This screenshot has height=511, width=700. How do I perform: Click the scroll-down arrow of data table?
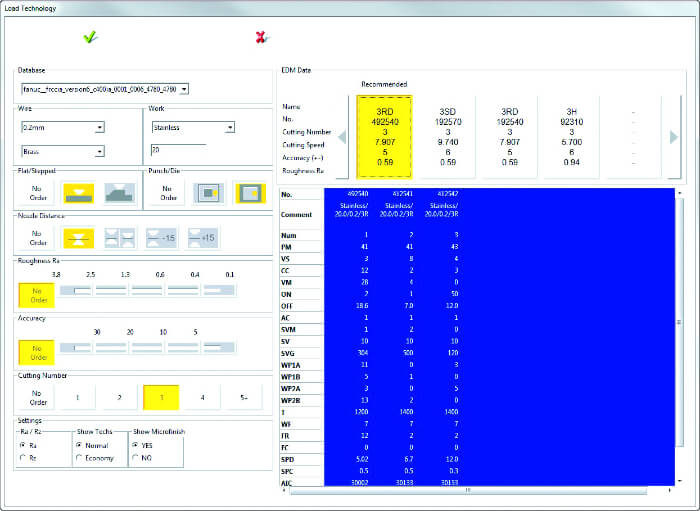coord(679,481)
